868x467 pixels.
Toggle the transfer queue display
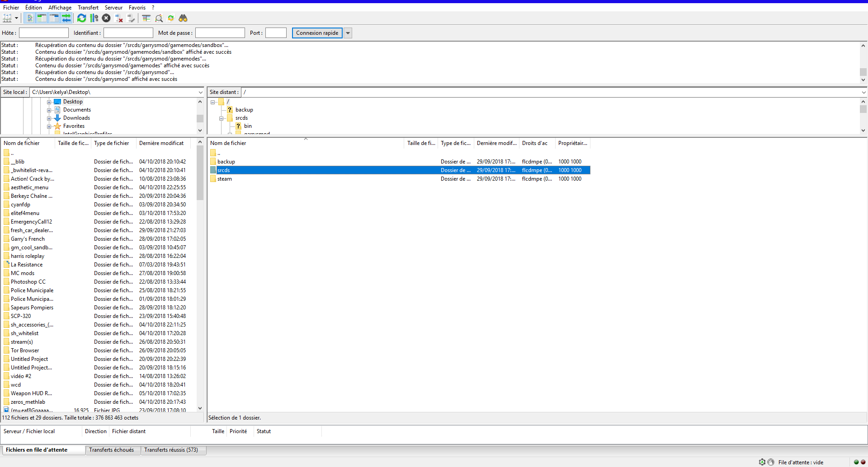coord(66,18)
